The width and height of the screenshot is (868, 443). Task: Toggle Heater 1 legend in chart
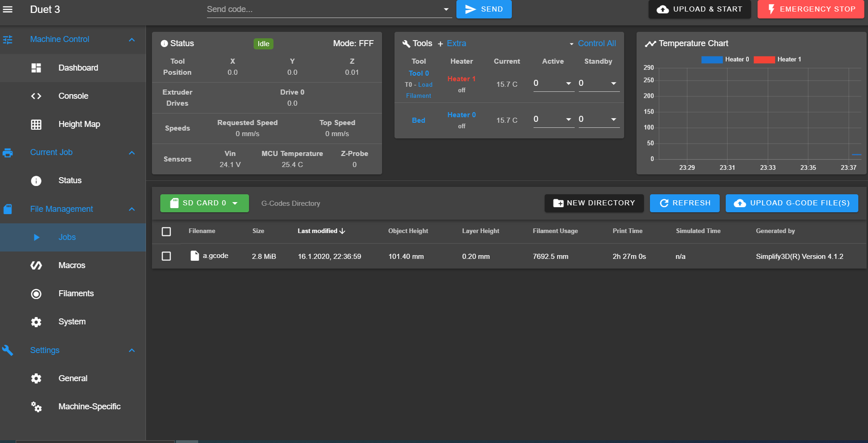(x=777, y=60)
